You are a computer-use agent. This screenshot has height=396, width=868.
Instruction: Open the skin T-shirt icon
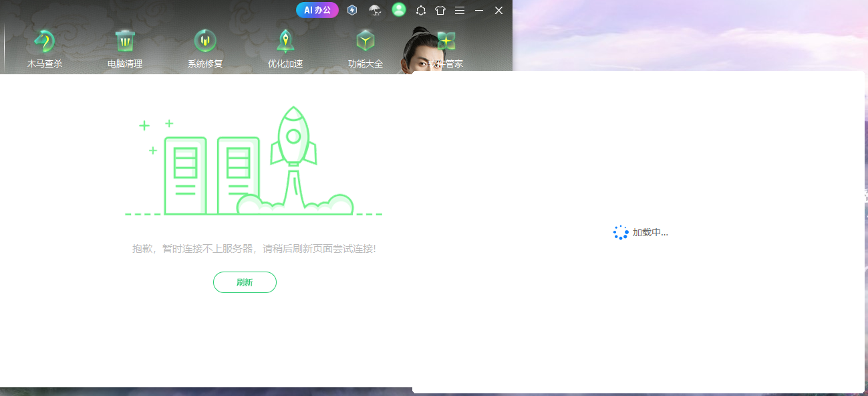click(440, 10)
